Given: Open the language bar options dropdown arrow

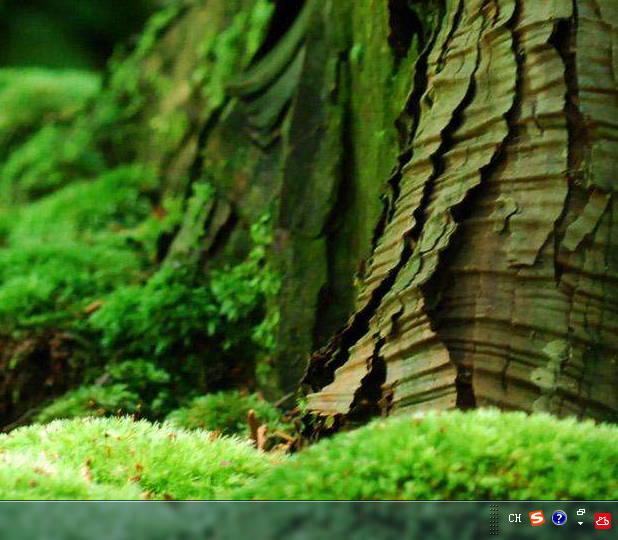Looking at the screenshot, I should coord(581,523).
